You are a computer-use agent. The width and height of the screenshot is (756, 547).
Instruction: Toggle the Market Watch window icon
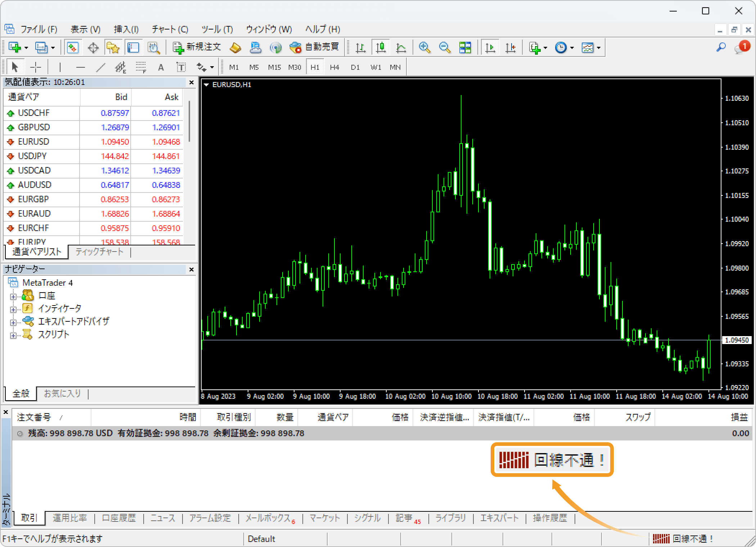point(72,48)
